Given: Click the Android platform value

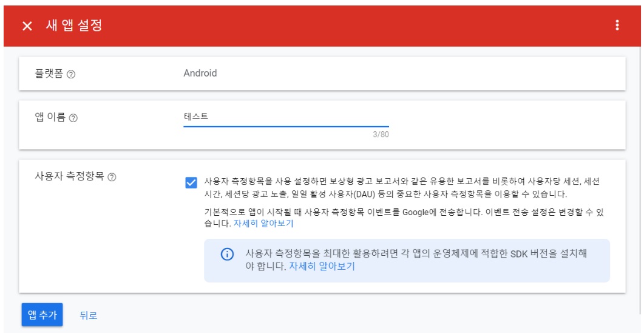Looking at the screenshot, I should (x=200, y=73).
